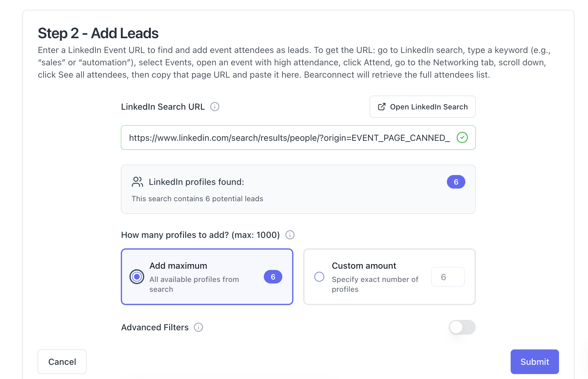This screenshot has width=588, height=379.
Task: Click info icon beside LinkedIn Search URL
Action: [x=215, y=107]
